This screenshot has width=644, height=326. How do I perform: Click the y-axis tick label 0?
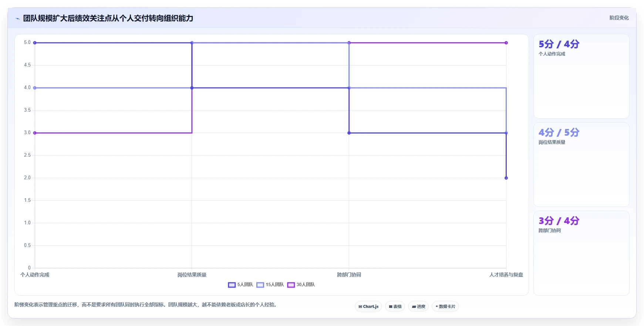29,268
